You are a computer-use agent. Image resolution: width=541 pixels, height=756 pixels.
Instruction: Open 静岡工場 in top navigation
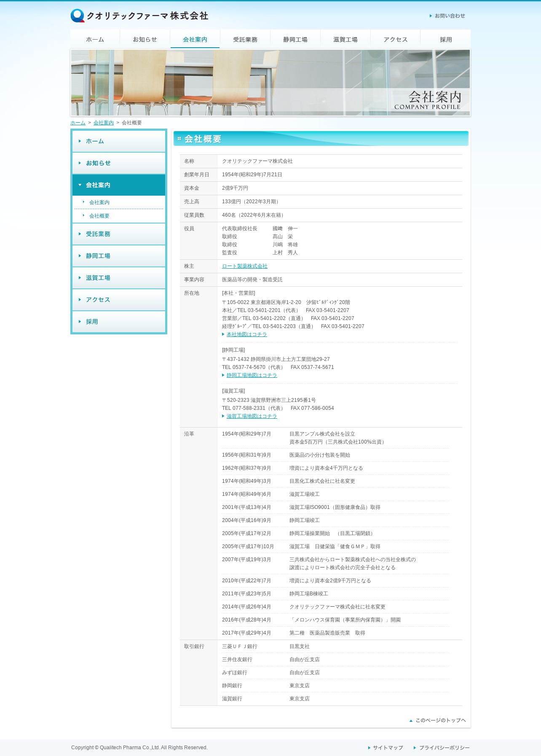pos(295,39)
